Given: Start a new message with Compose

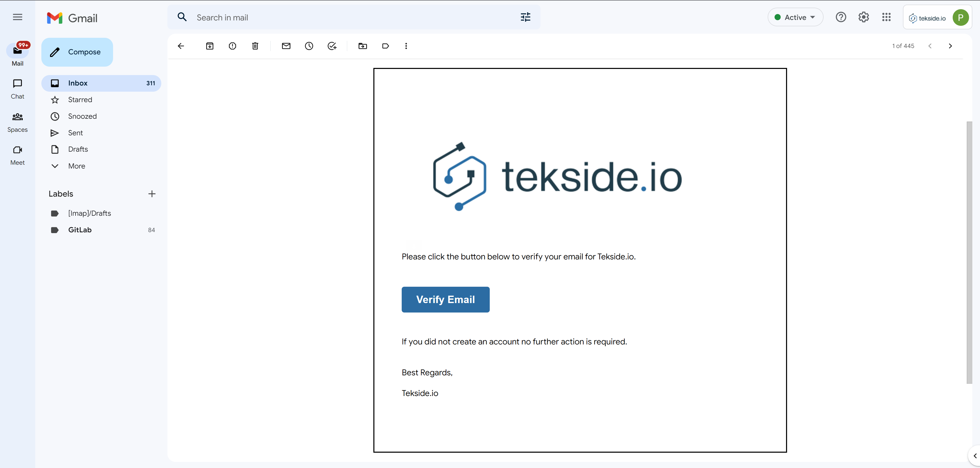Looking at the screenshot, I should 77,52.
